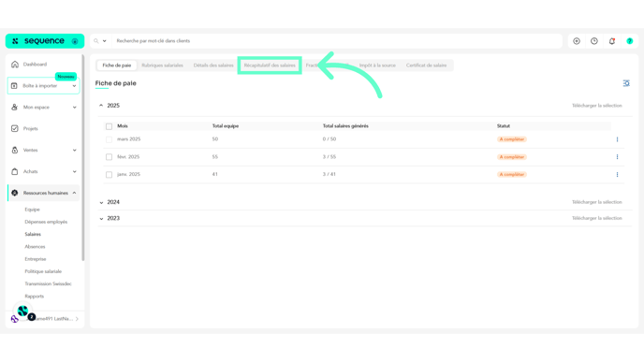The width and height of the screenshot is (644, 362).
Task: Click the Mon espace person icon
Action: pyautogui.click(x=15, y=108)
